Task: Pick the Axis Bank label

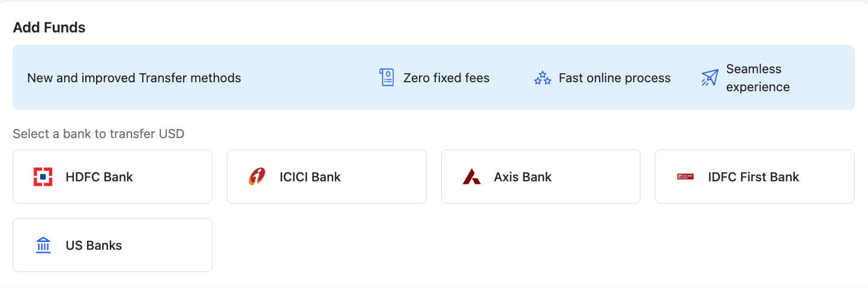Action: click(522, 177)
